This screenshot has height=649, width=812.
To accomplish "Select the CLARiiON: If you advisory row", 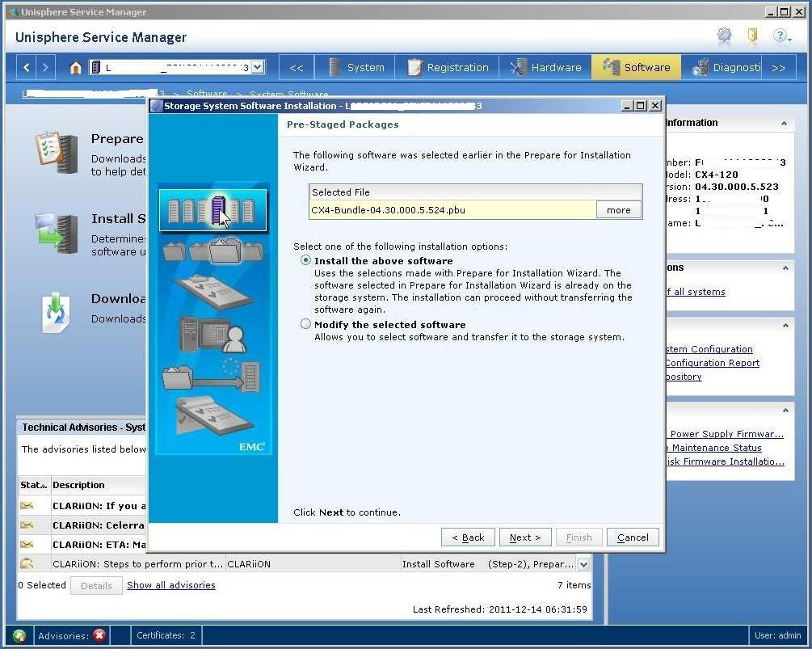I will [x=83, y=505].
